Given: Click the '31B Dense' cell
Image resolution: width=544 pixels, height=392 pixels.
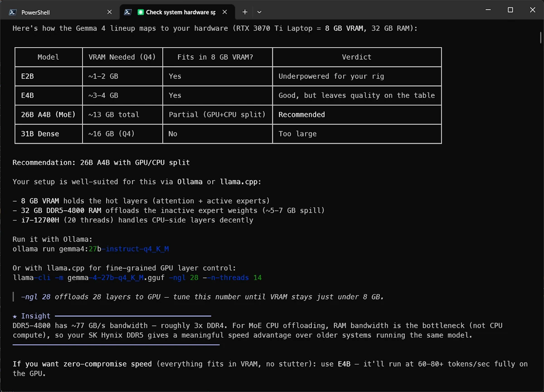Looking at the screenshot, I should (49, 134).
